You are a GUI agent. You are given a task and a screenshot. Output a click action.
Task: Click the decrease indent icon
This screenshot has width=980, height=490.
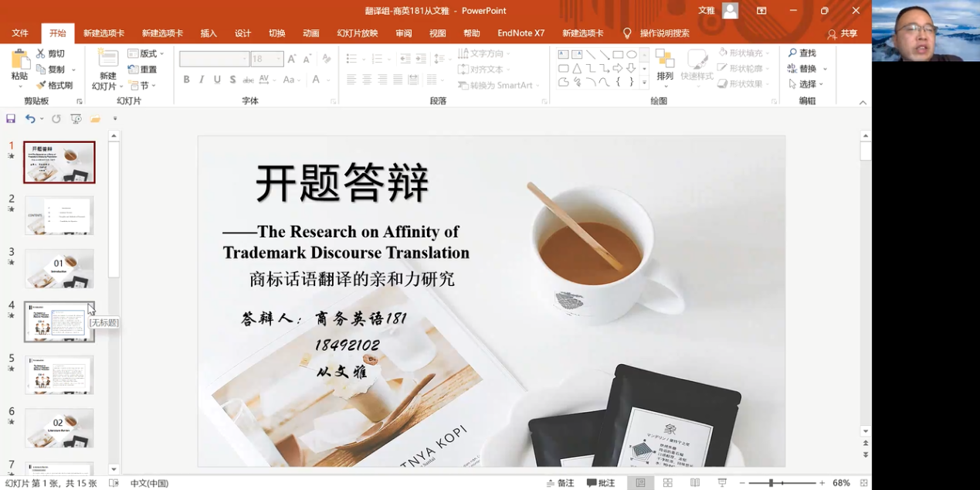[405, 59]
